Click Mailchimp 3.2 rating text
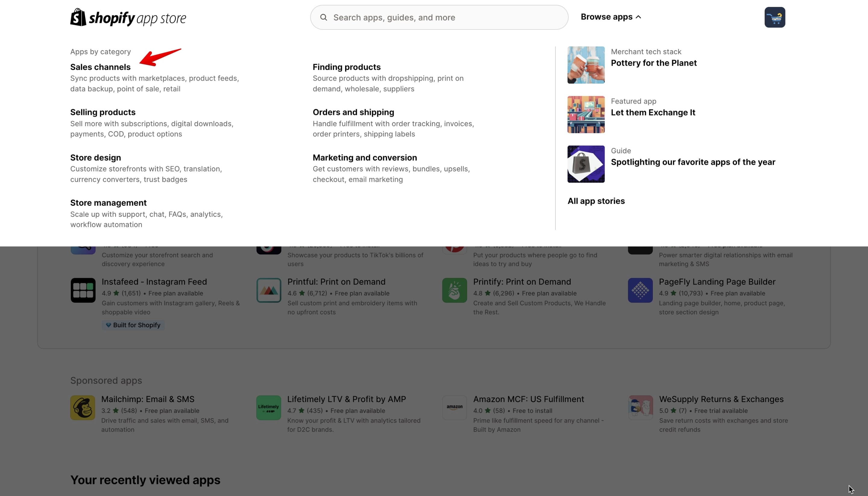 (x=106, y=411)
